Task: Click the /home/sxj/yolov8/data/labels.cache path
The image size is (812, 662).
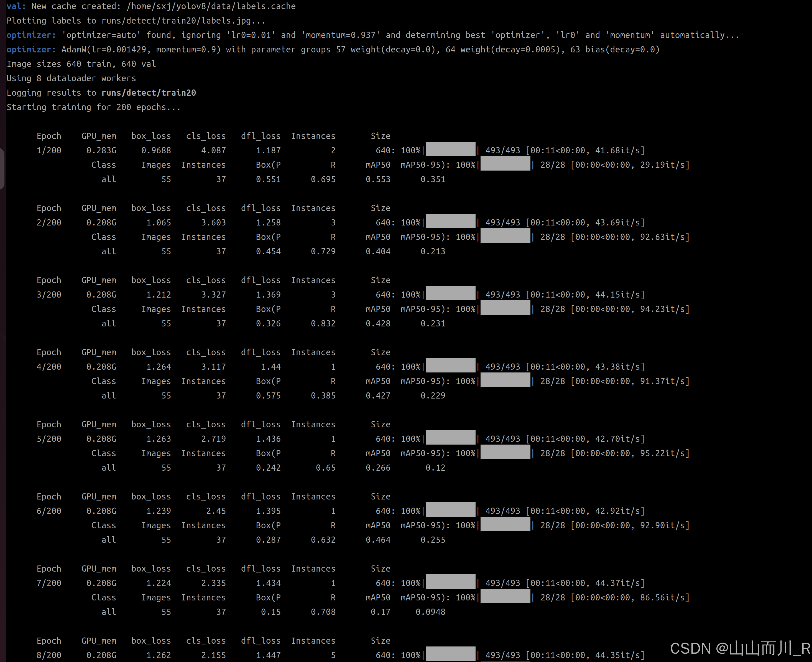Action: point(211,6)
